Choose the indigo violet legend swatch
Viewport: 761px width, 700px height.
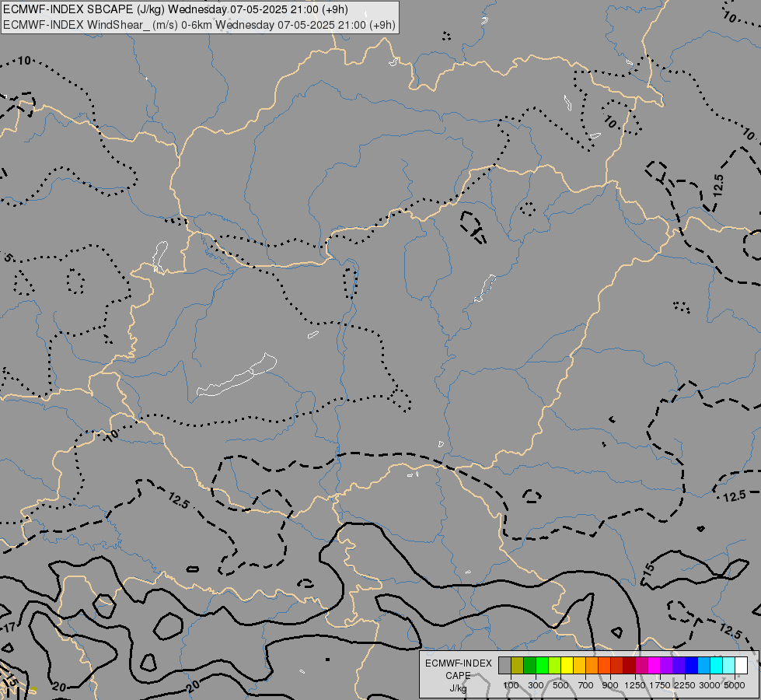(679, 666)
